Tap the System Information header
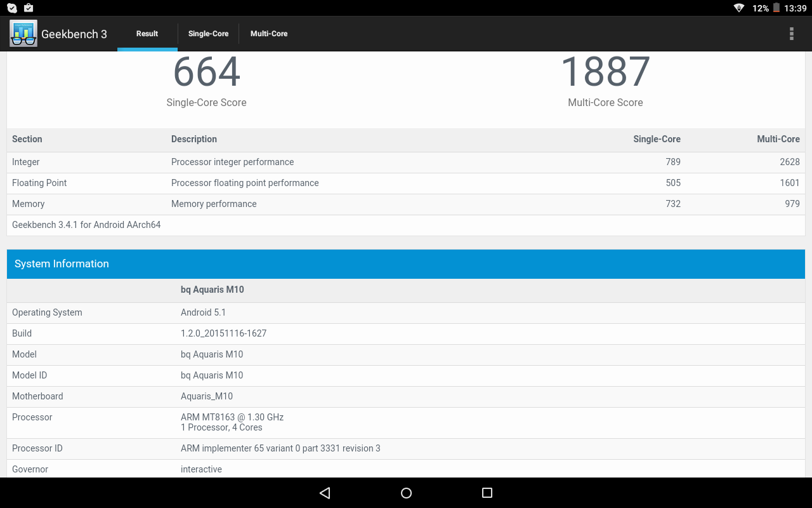Screen dimensions: 812x508 coord(406,264)
